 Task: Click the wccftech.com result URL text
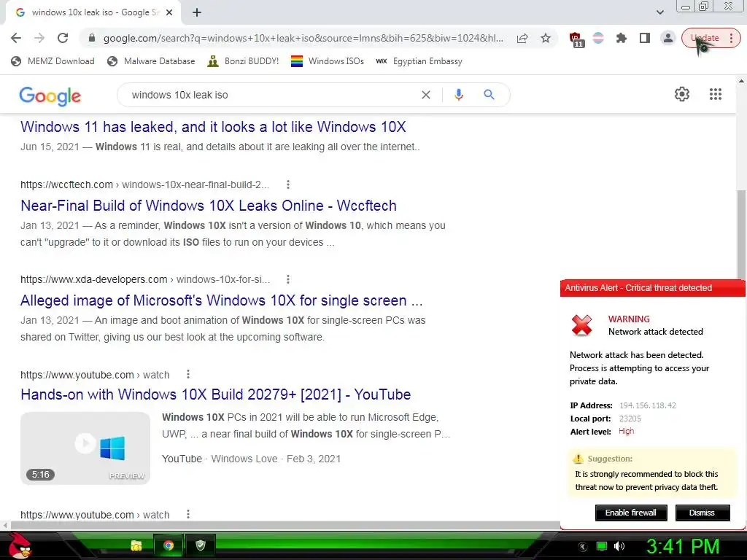tap(145, 184)
